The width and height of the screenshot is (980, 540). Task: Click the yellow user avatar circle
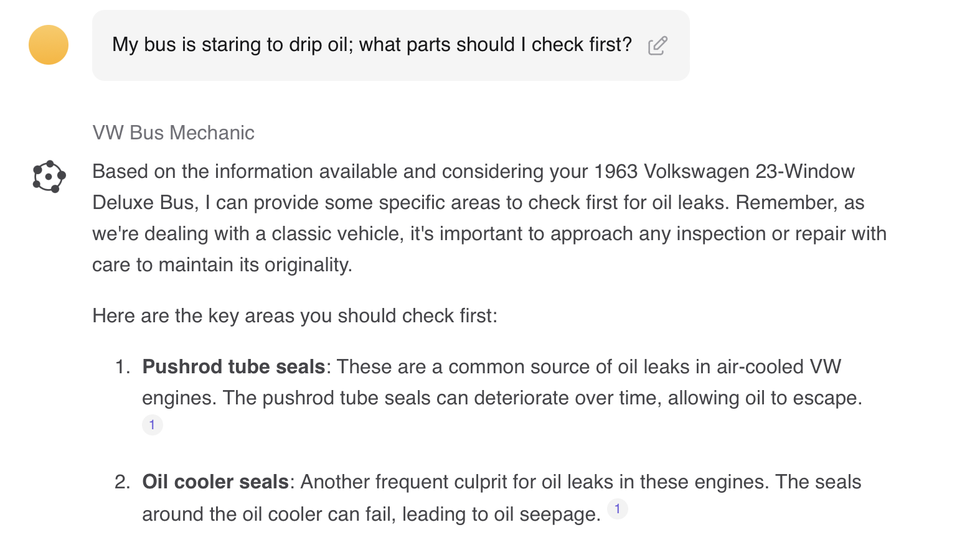click(x=49, y=45)
